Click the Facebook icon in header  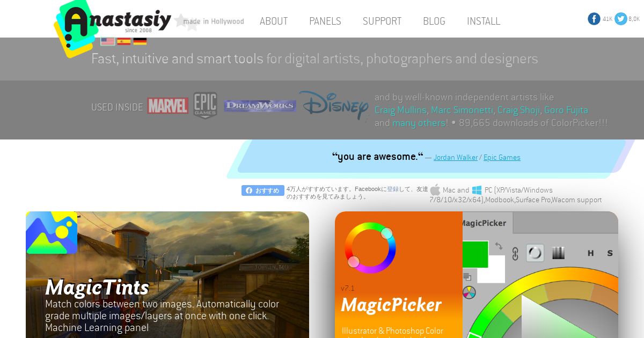pos(594,19)
